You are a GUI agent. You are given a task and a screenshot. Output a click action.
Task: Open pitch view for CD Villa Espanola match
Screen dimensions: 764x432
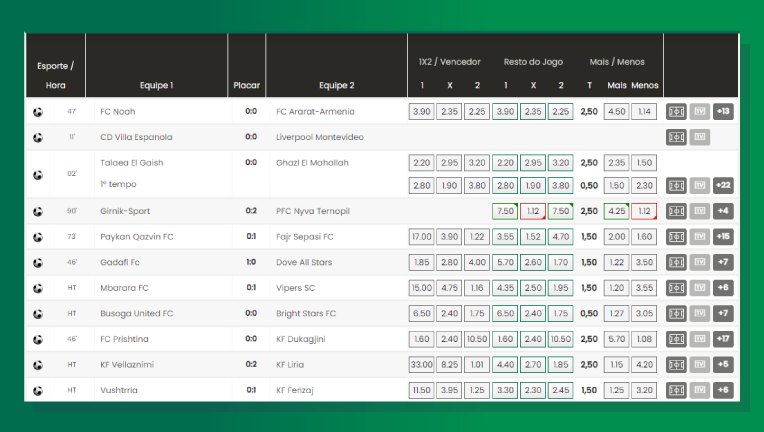(x=676, y=137)
